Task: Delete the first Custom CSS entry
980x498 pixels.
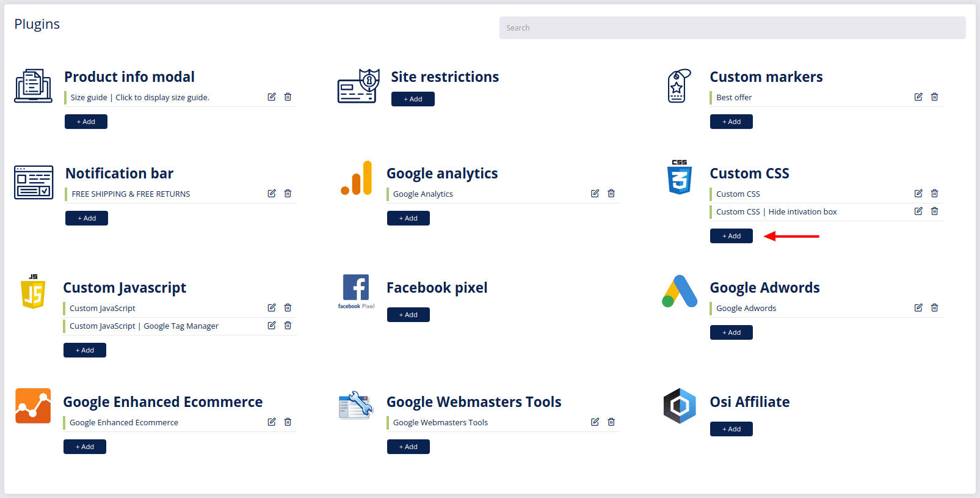Action: pos(934,193)
